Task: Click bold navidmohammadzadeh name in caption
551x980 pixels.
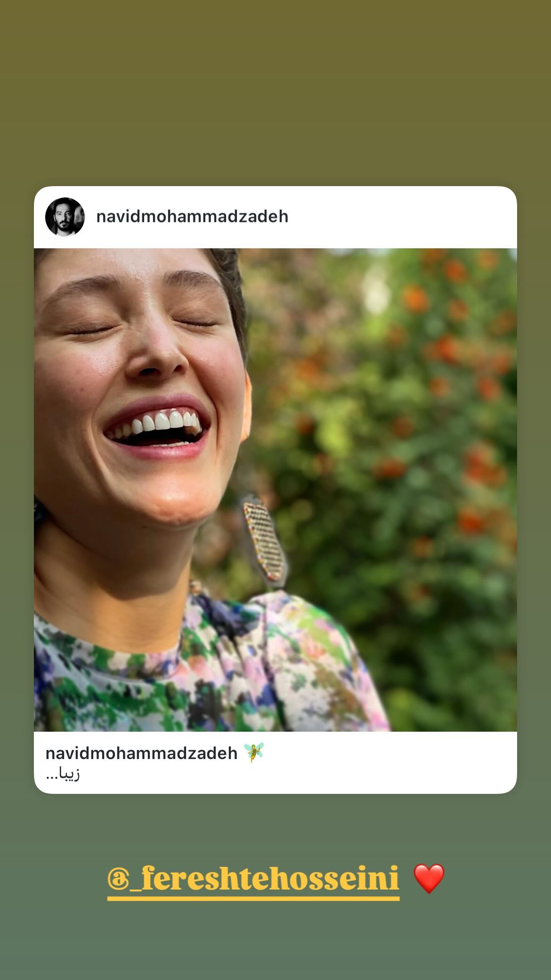Action: (141, 753)
